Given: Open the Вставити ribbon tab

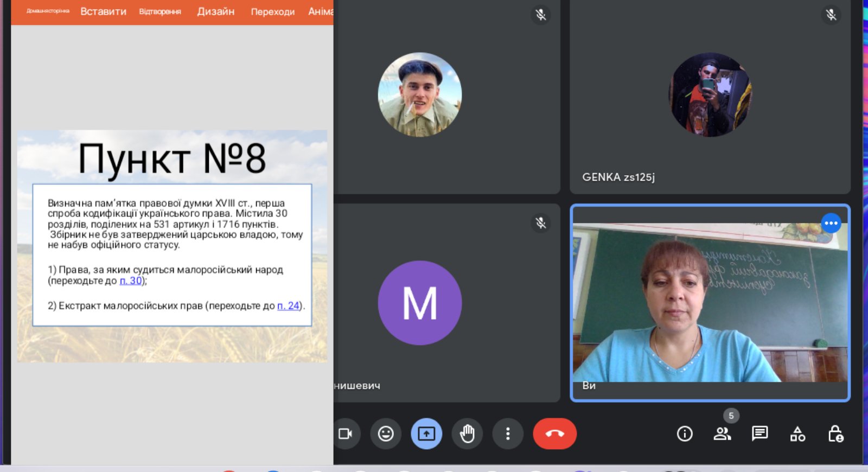Looking at the screenshot, I should click(103, 11).
